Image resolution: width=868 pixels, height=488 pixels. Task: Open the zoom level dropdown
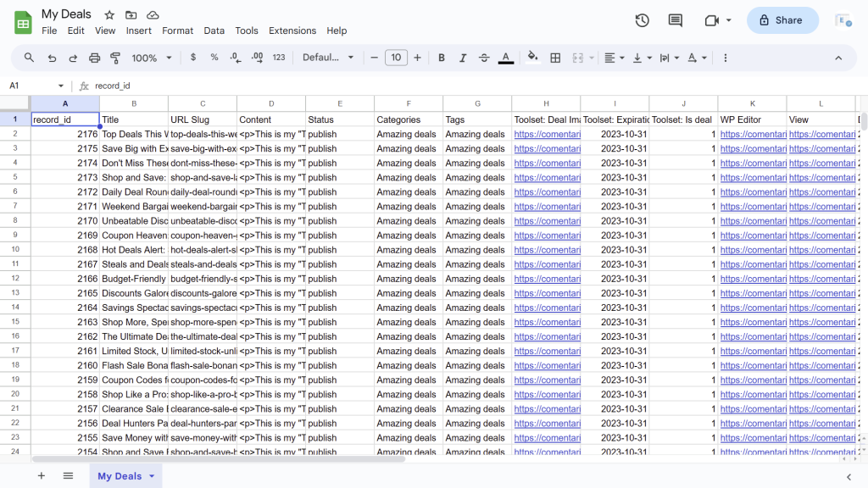click(x=150, y=58)
